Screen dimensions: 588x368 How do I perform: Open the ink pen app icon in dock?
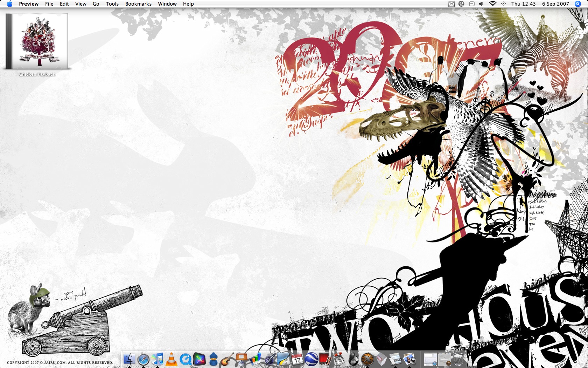pos(269,359)
